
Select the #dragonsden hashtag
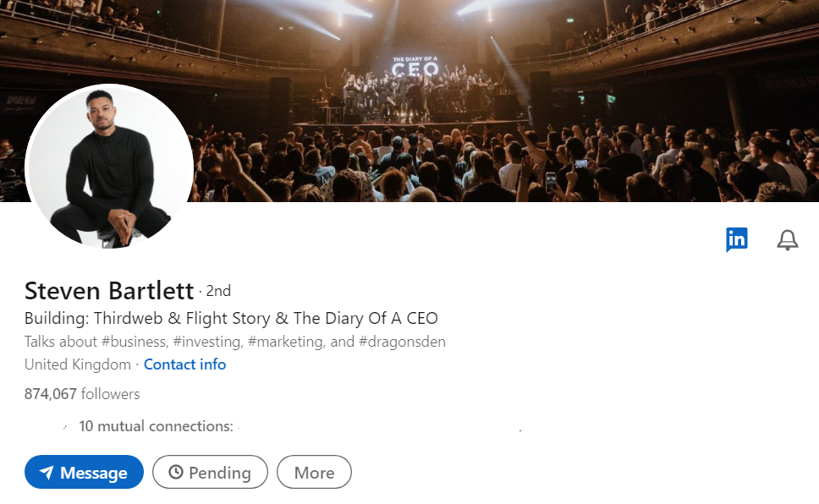tap(402, 342)
